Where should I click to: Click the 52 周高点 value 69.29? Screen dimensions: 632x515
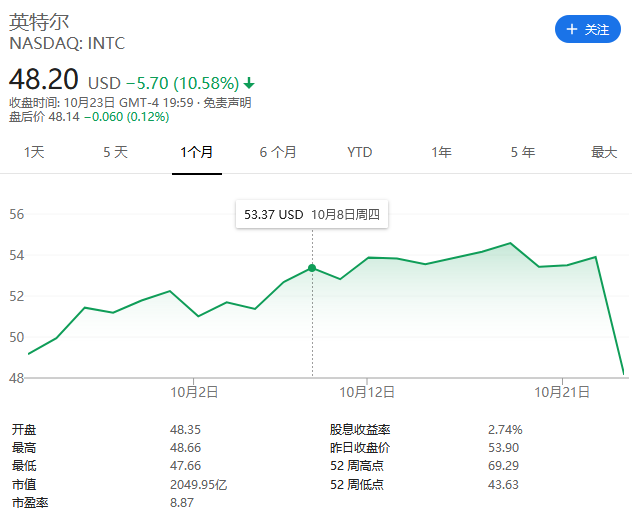(503, 466)
